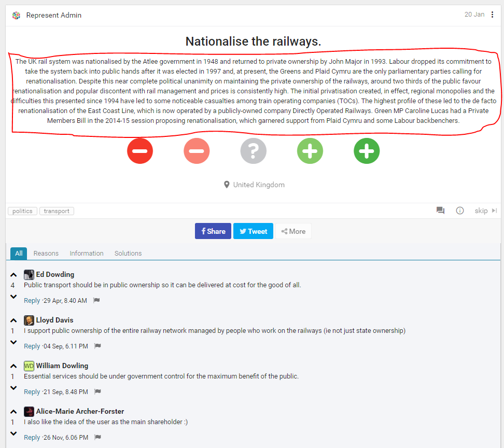Reply to Lloyd Davis's comment
The width and height of the screenshot is (504, 448).
32,346
